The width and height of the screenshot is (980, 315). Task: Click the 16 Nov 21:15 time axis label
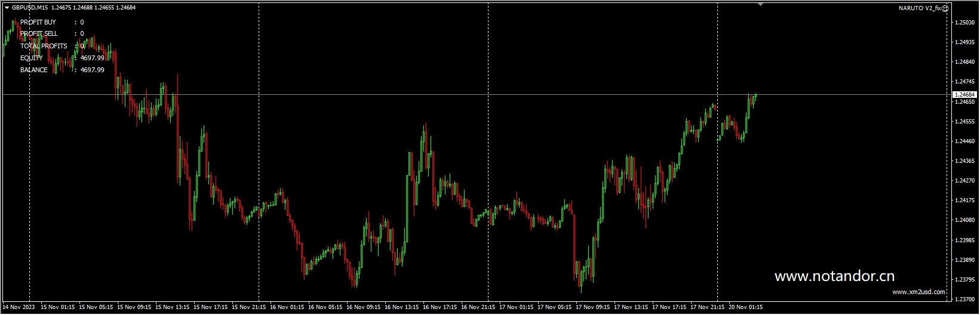(478, 308)
